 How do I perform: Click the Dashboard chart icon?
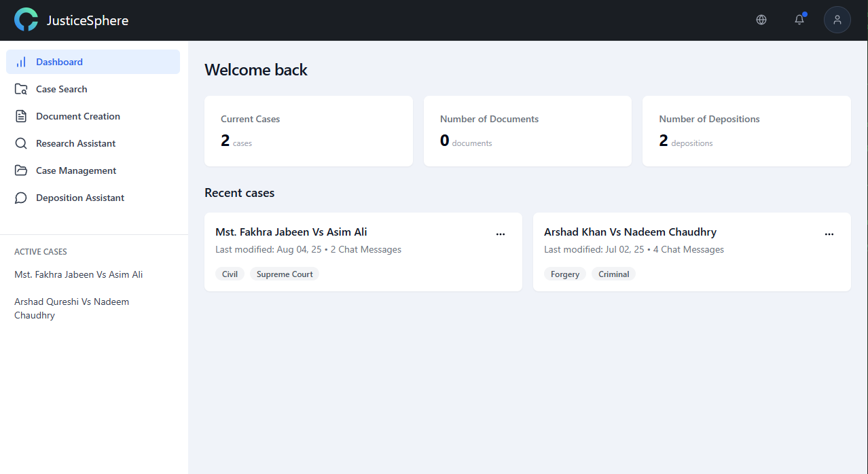(20, 61)
